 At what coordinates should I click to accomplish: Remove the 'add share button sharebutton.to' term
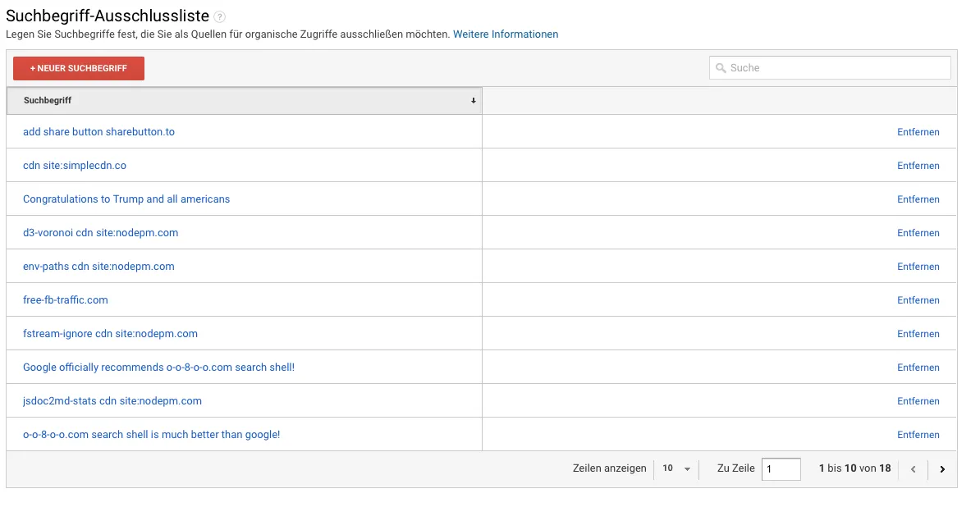click(x=918, y=132)
